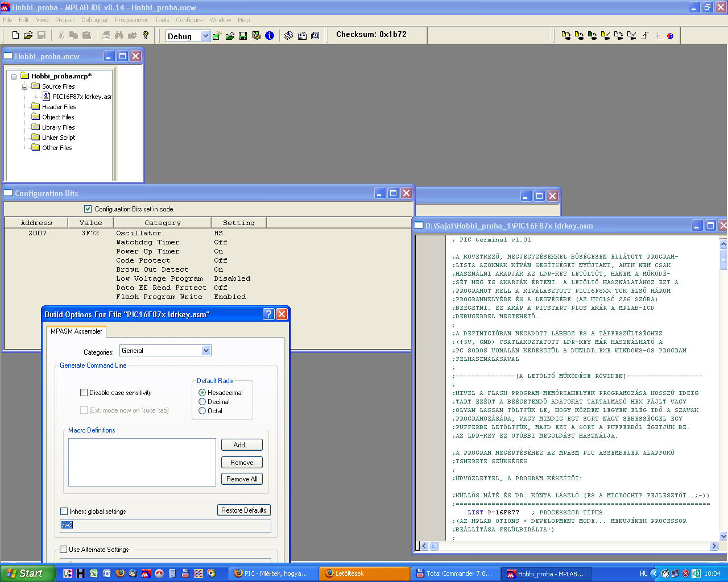Click the Oscillator HS setting cell
This screenshot has height=582, width=728.
(218, 233)
